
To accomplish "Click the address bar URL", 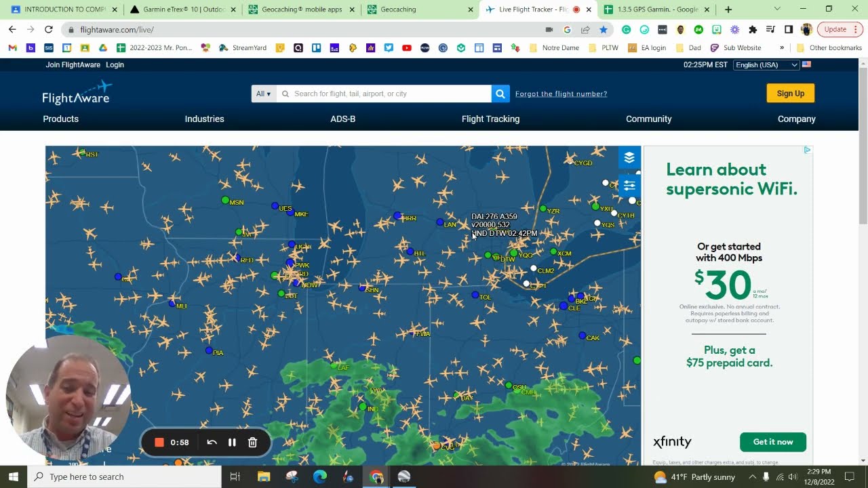I will tap(117, 30).
